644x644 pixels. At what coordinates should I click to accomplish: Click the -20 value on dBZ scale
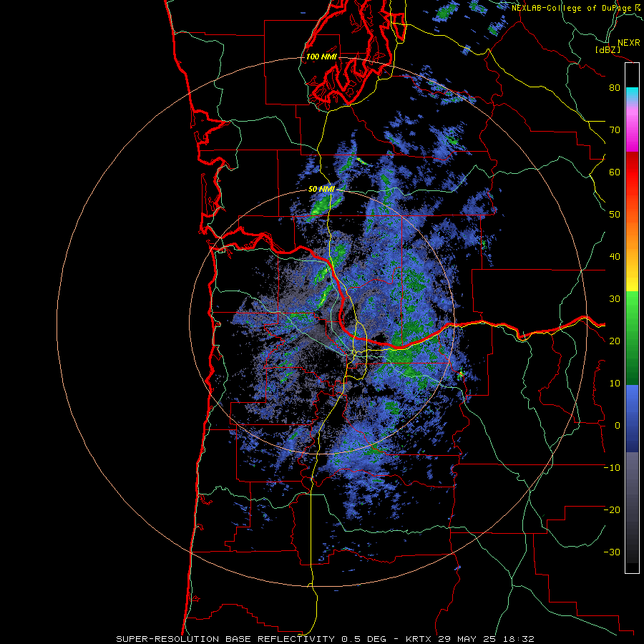click(612, 509)
